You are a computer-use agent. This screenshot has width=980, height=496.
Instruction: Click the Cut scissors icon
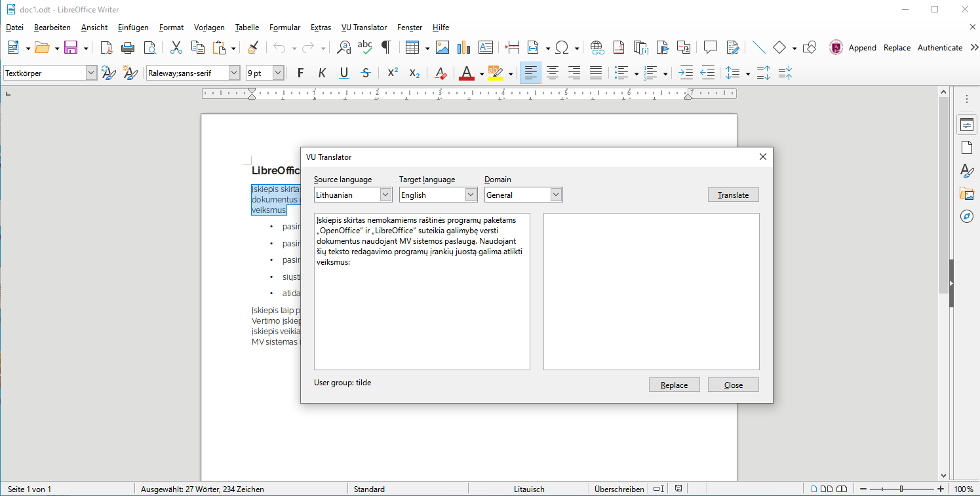pos(176,47)
